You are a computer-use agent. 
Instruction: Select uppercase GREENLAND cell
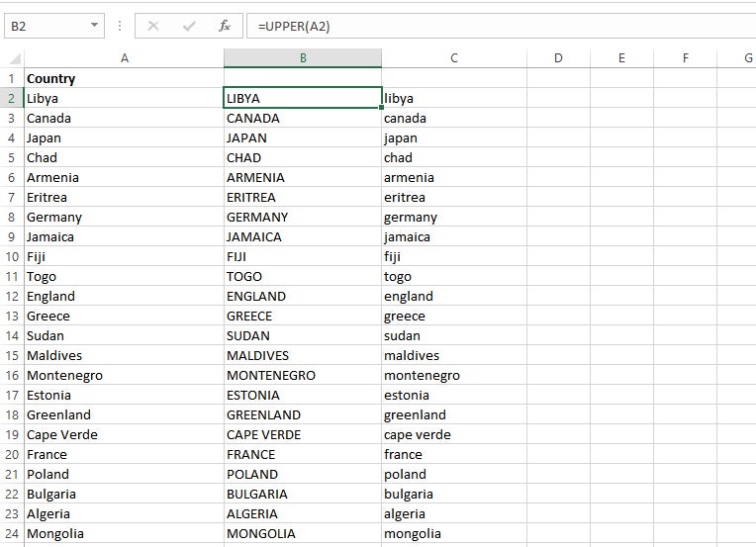(x=303, y=414)
